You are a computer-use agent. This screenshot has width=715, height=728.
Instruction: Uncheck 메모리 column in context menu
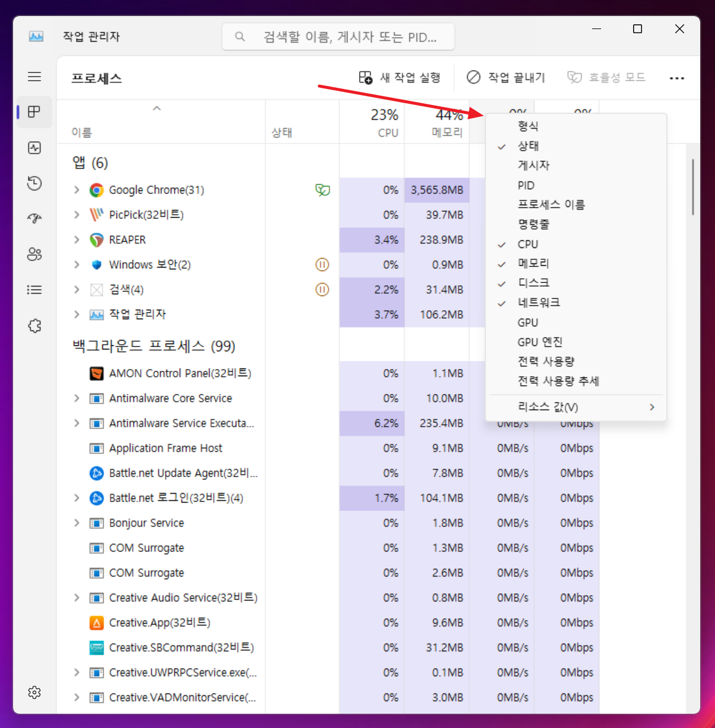576,263
